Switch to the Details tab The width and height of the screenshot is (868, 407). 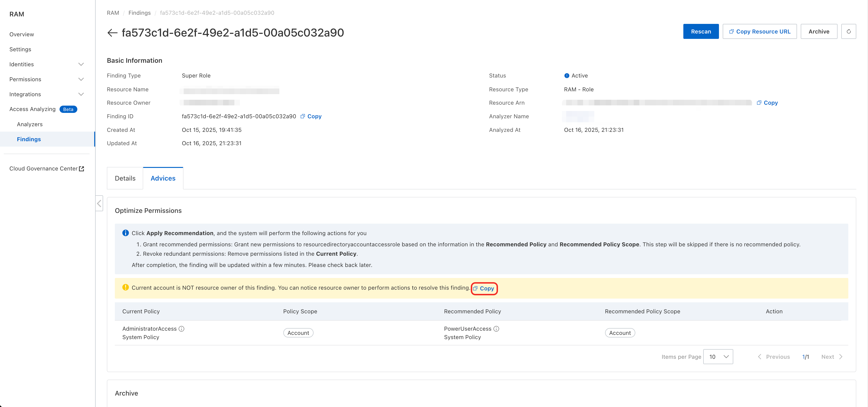point(125,178)
